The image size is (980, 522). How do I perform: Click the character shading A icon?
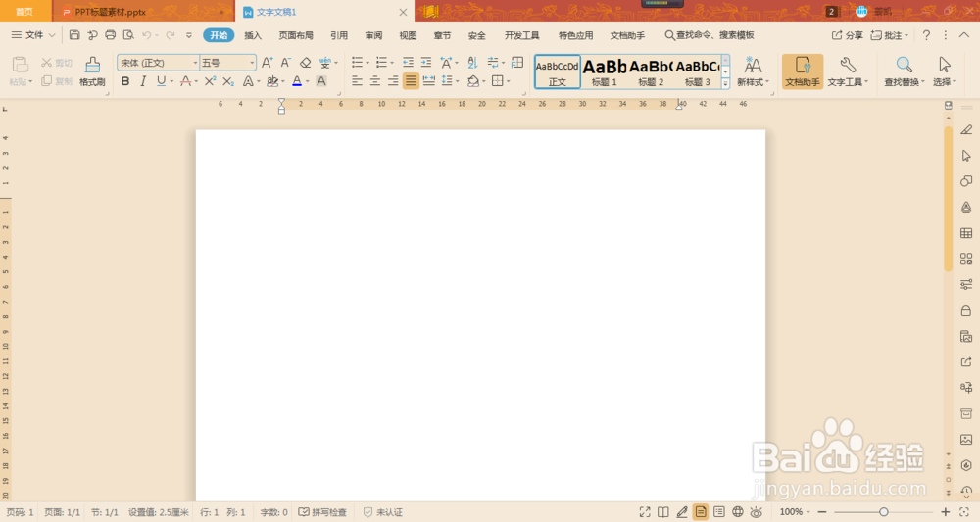(321, 81)
